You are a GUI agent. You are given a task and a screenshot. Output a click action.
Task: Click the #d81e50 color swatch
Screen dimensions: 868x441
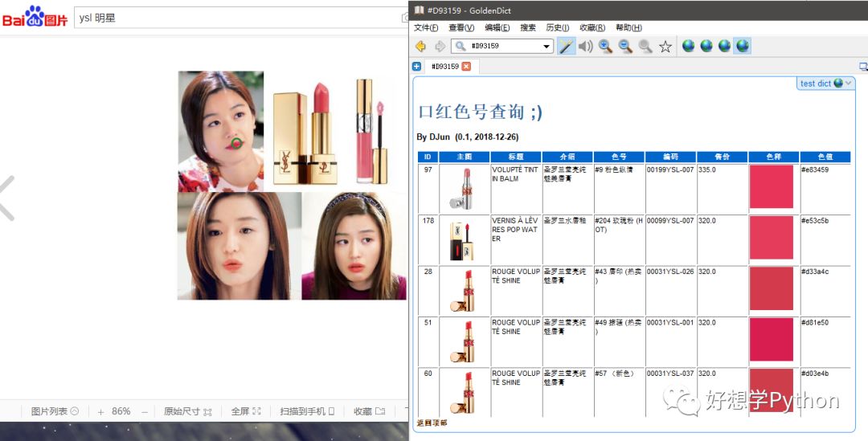point(771,339)
